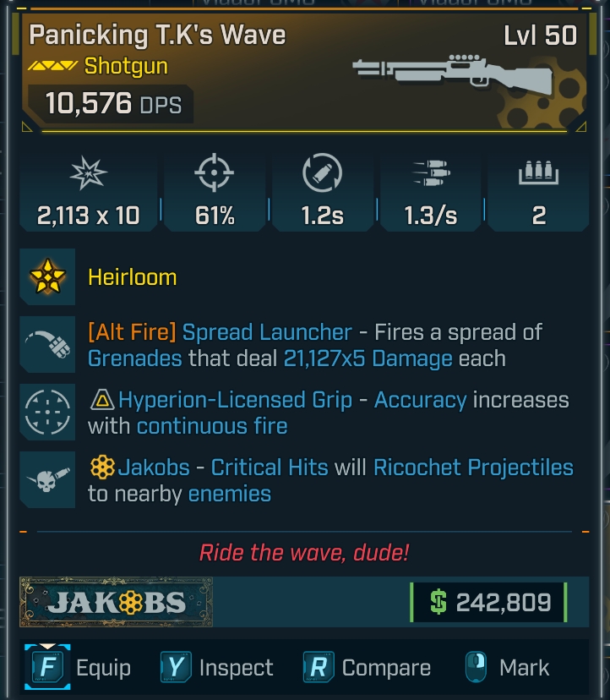Click the fire rate bullets icon

click(430, 176)
